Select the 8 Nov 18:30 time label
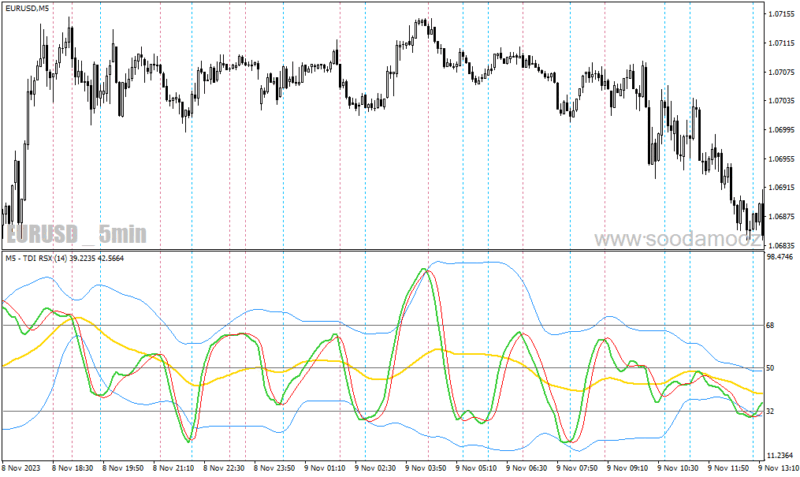 [73, 467]
